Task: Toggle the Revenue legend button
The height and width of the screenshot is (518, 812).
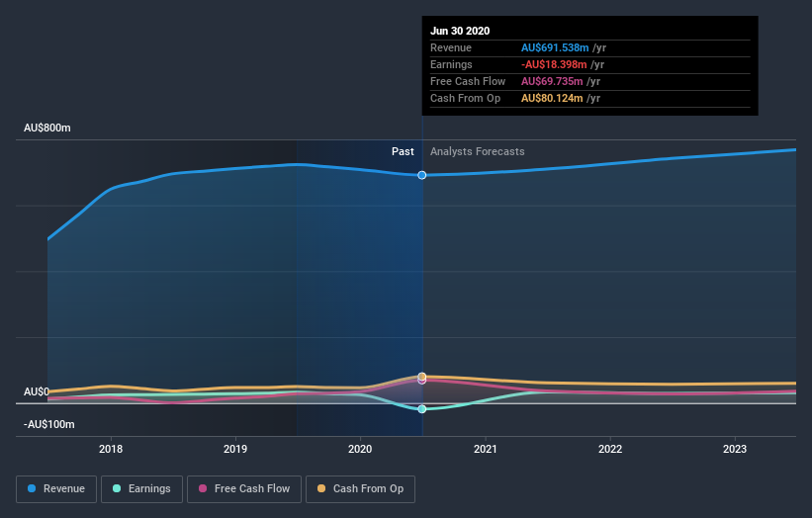Action: click(56, 489)
